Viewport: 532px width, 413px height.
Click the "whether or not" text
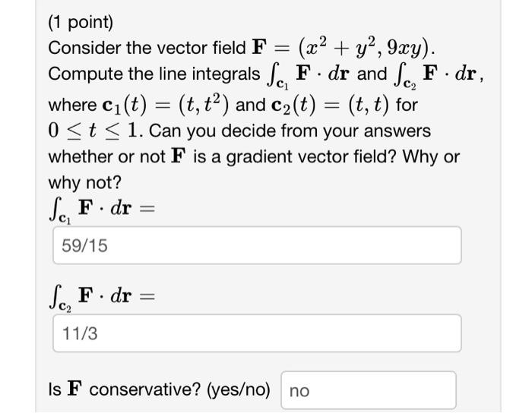click(x=100, y=157)
